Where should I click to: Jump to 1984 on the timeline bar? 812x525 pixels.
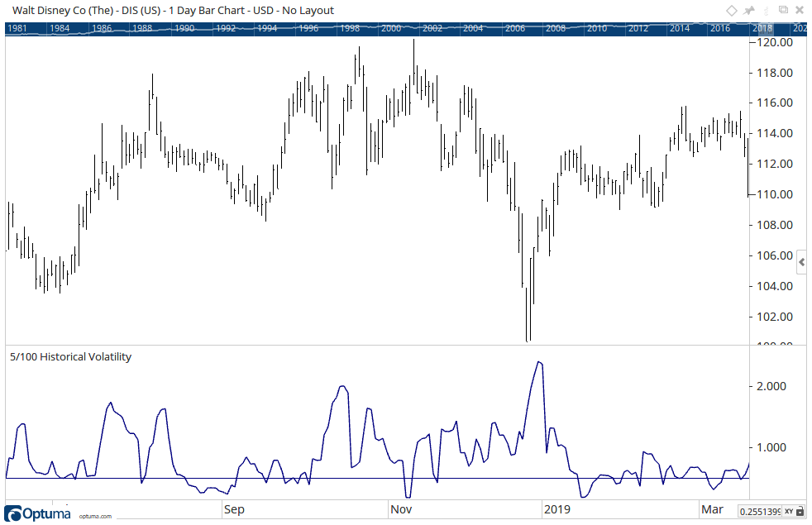tap(60, 28)
